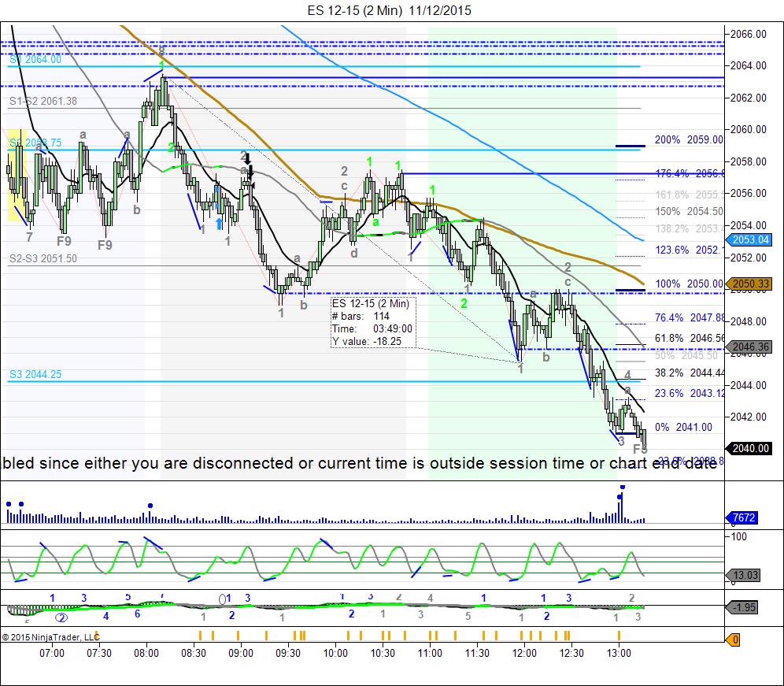Click the 12:00 time axis label

pyautogui.click(x=524, y=653)
